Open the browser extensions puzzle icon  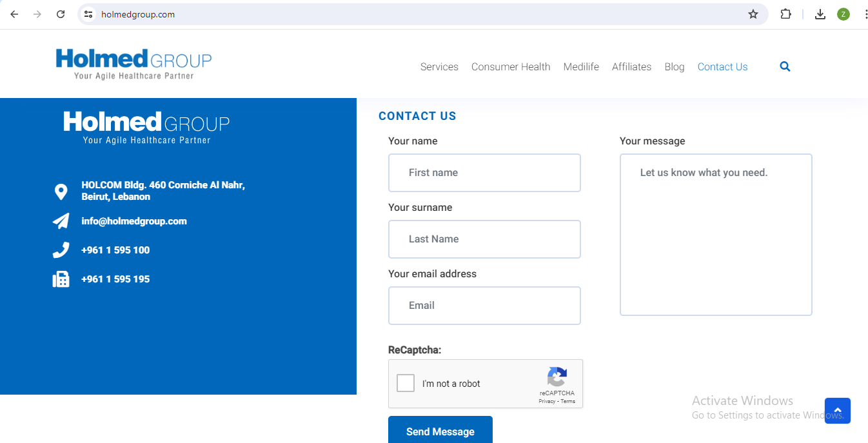[785, 14]
